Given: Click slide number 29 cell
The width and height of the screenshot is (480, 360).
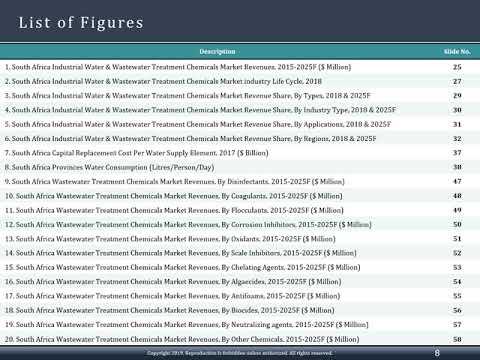Looking at the screenshot, I should tap(457, 96).
